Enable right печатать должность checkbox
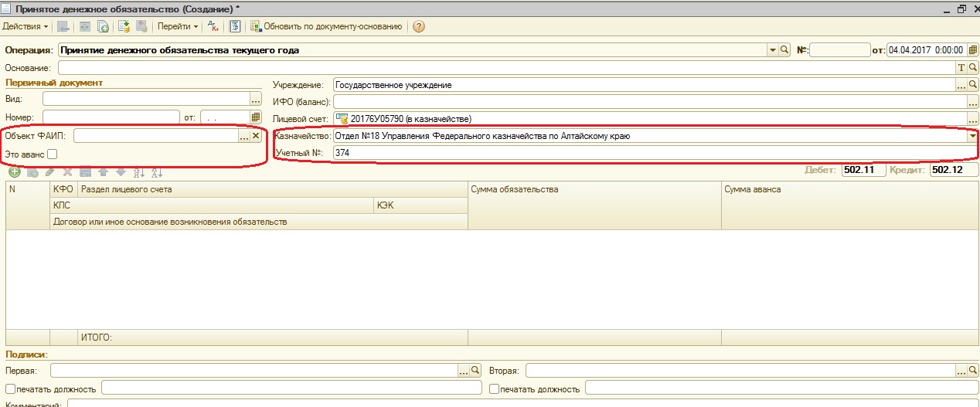980x407 pixels. 495,389
